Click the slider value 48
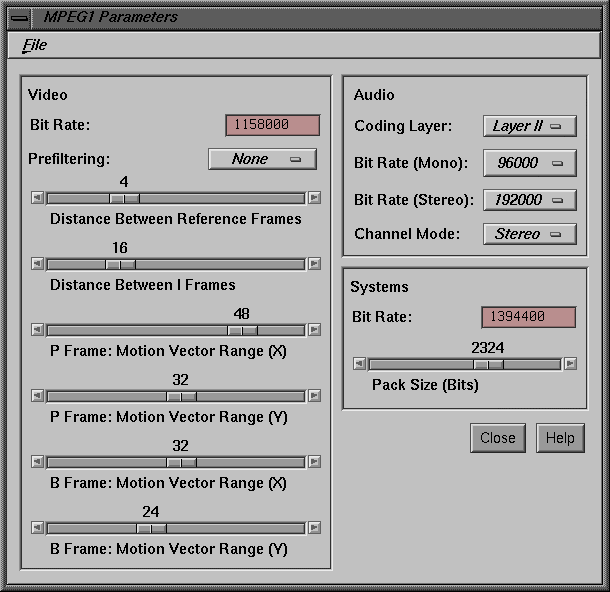610x592 pixels. 242,314
